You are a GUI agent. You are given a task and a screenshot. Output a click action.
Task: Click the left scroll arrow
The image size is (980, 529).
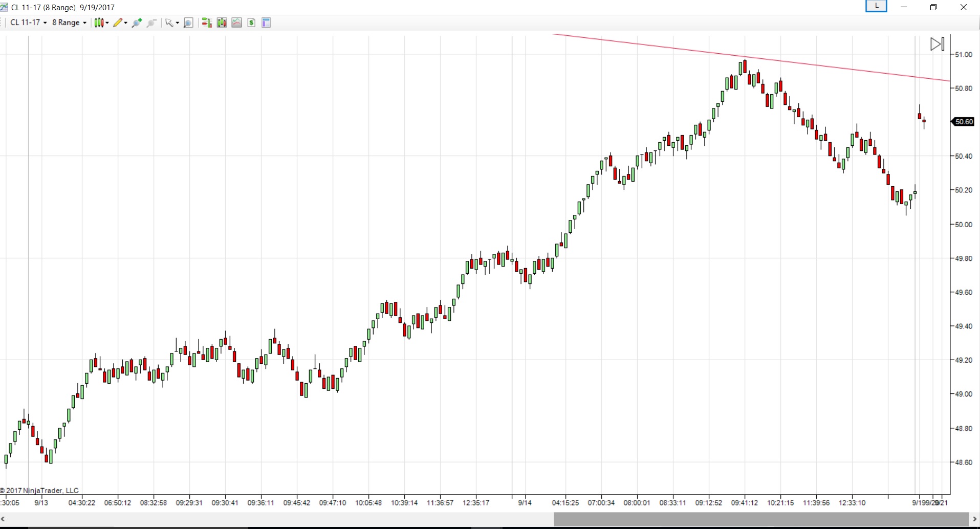point(3,519)
